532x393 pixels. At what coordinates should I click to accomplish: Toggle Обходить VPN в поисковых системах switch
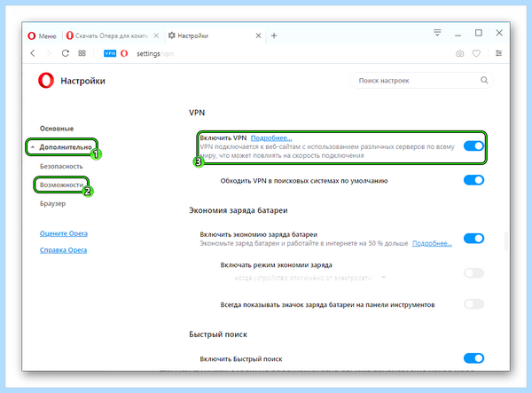coord(473,180)
